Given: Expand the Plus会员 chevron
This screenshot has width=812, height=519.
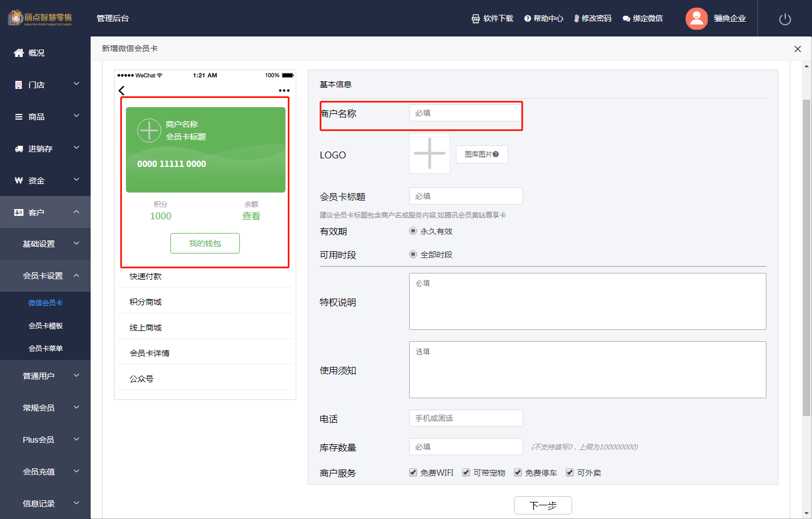Looking at the screenshot, I should 76,440.
